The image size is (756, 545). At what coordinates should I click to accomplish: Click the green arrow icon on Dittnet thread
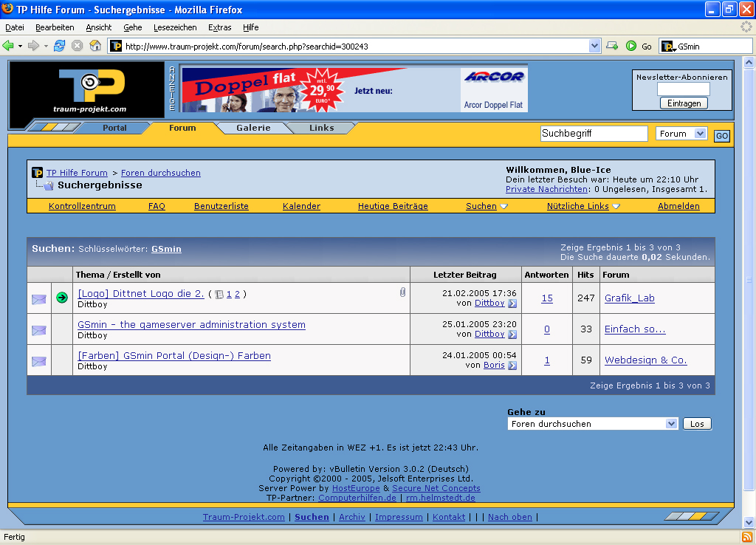pyautogui.click(x=62, y=298)
